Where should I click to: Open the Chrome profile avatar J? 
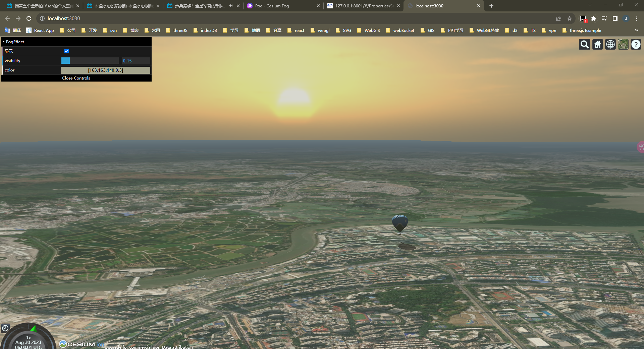coord(626,18)
